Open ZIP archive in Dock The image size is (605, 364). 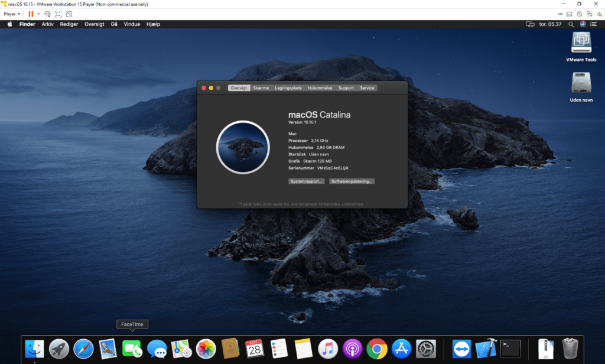click(545, 349)
